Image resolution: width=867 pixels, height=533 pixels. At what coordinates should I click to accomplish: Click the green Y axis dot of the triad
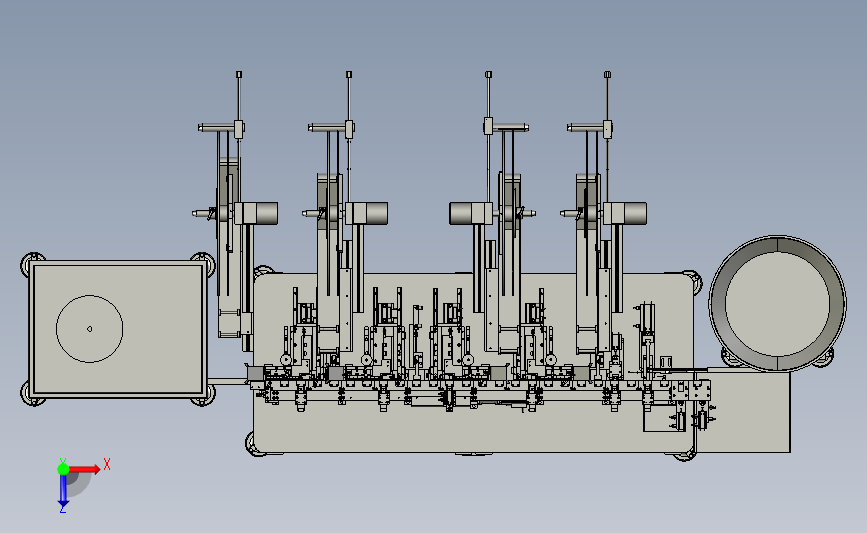(63, 469)
